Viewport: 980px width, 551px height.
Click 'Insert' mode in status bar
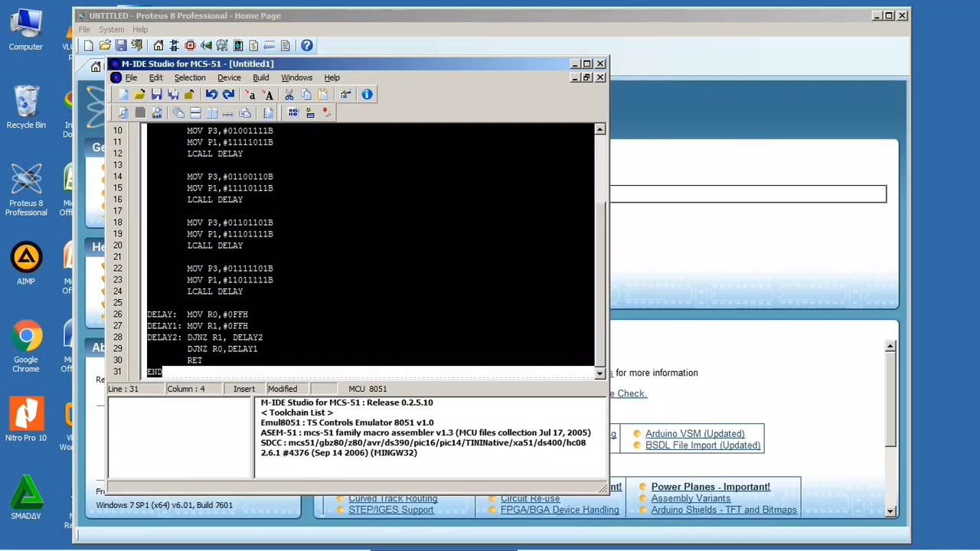(x=244, y=389)
